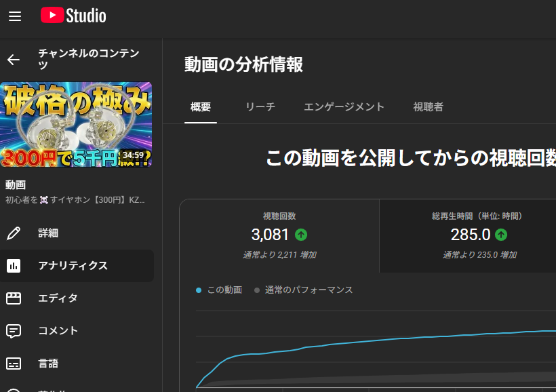The height and width of the screenshot is (392, 556).
Task: Select the アナリティクス bar chart icon
Action: (12, 265)
